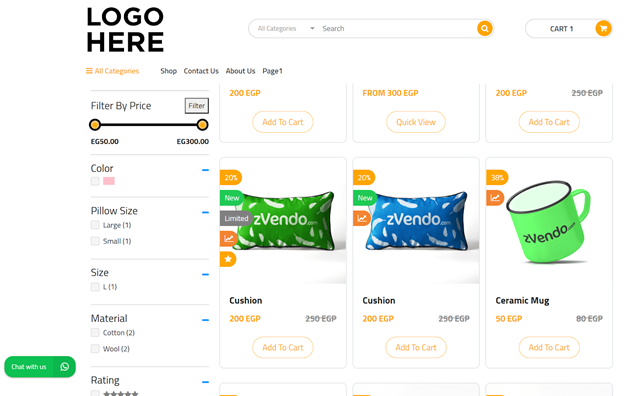The height and width of the screenshot is (396, 624).
Task: Tick the Large pillow size checkbox
Action: [x=95, y=225]
